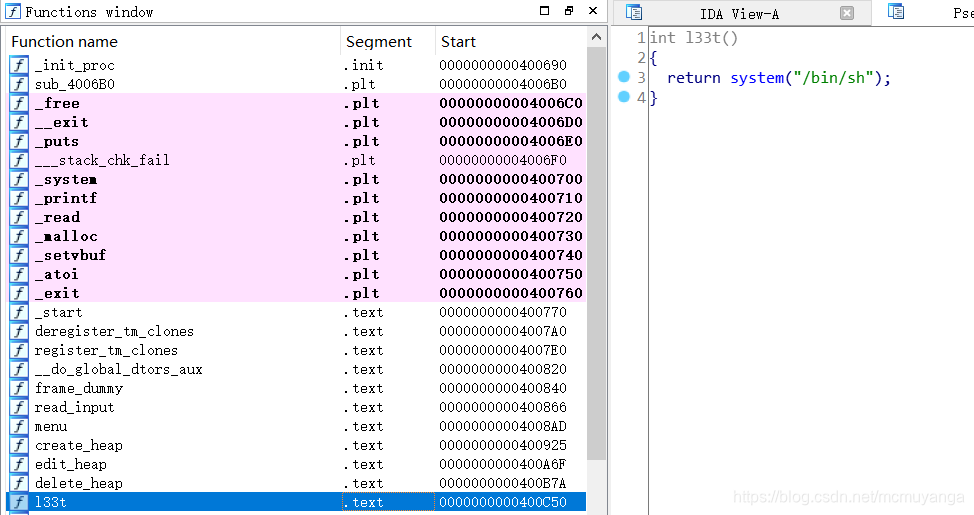Click address 0000000000400C50 in Start column
Viewport: 974px width, 515px height.
(x=503, y=503)
